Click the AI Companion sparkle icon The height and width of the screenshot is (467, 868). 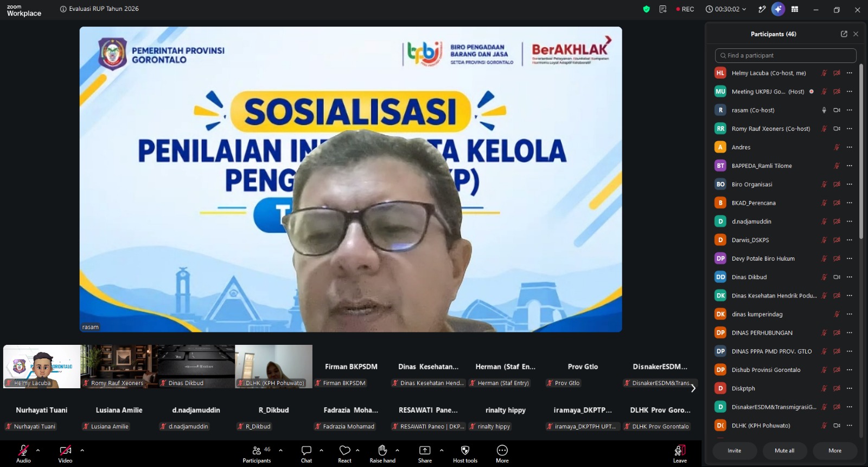click(x=778, y=9)
